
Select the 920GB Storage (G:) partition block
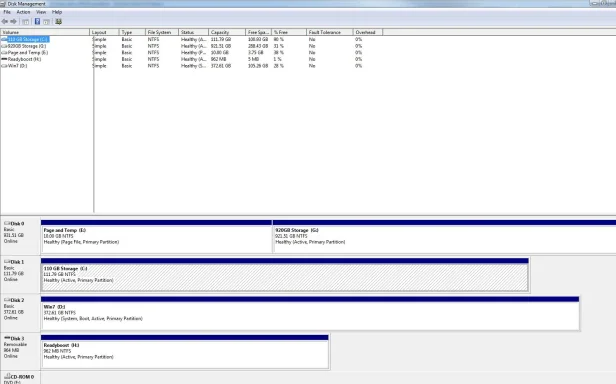pos(444,237)
